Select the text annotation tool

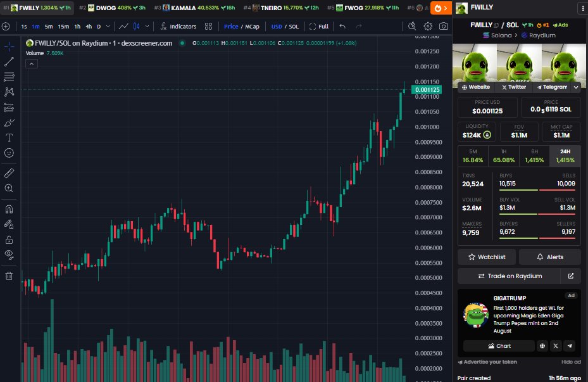coord(9,137)
